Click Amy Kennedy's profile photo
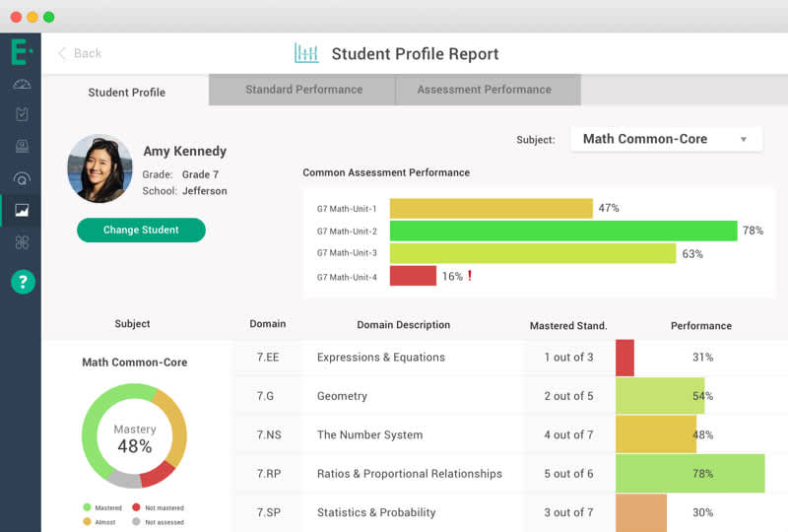Viewport: 788px width, 532px height. (x=100, y=168)
